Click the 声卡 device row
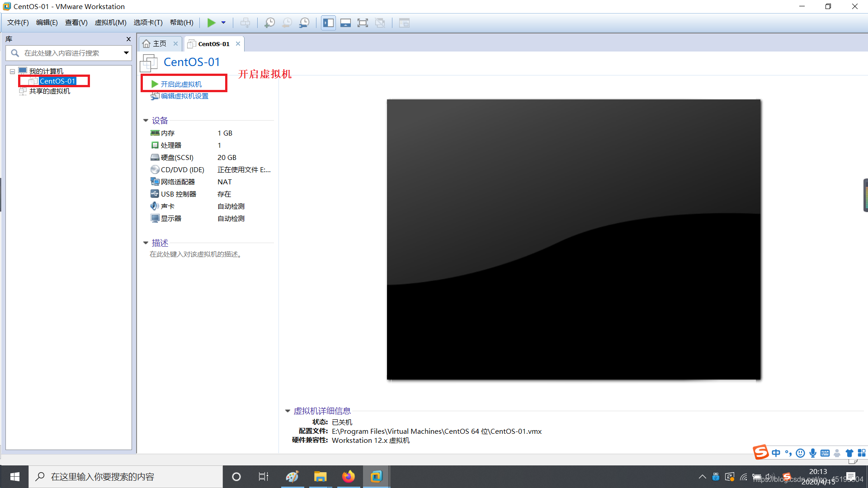The image size is (868, 488). coord(212,206)
